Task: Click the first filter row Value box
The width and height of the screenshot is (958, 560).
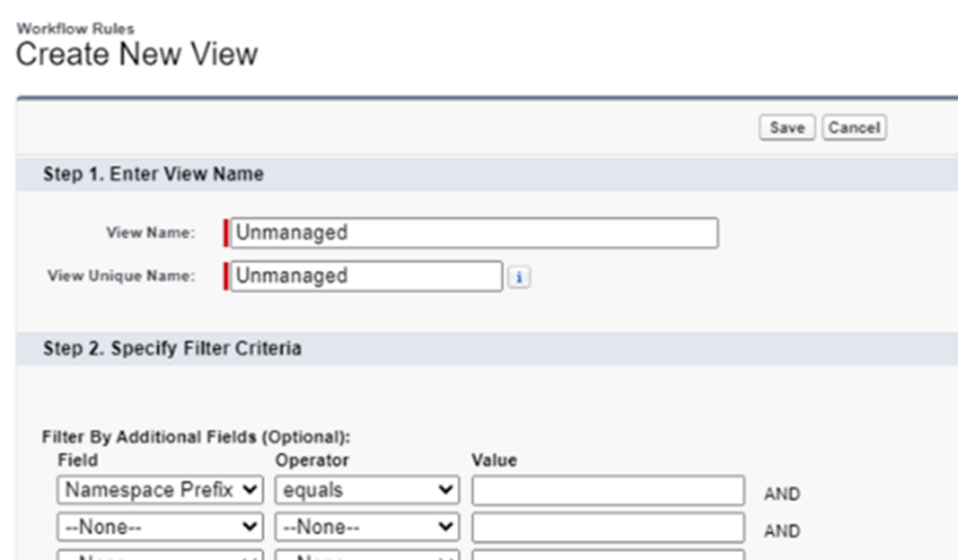Action: click(x=606, y=490)
